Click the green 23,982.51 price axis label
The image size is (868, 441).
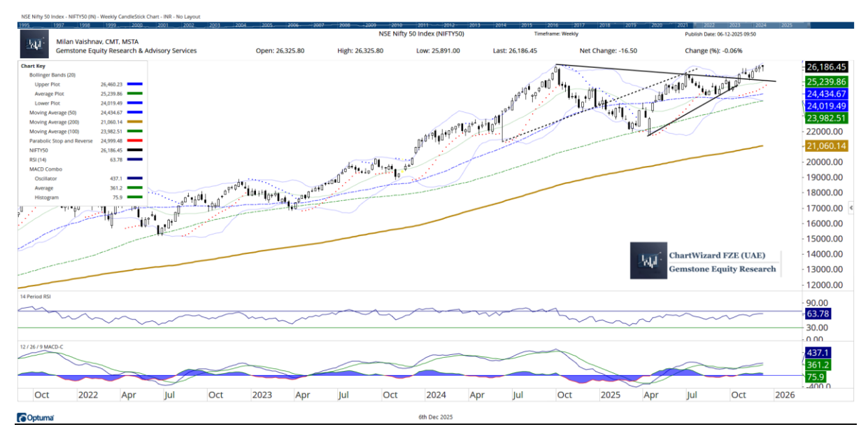pyautogui.click(x=826, y=118)
